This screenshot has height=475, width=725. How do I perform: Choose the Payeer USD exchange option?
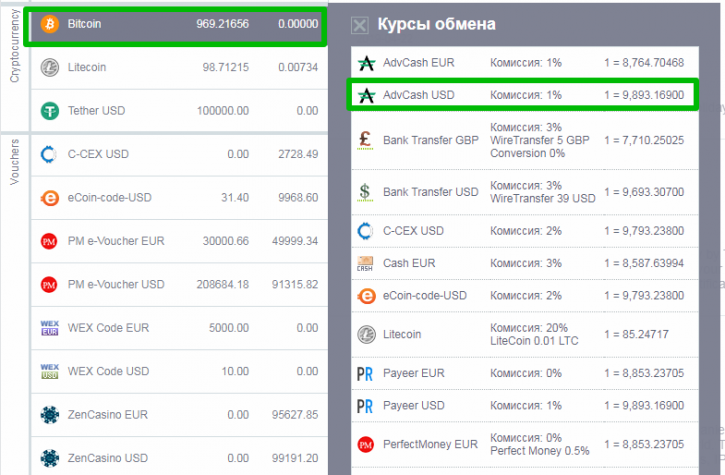click(525, 406)
